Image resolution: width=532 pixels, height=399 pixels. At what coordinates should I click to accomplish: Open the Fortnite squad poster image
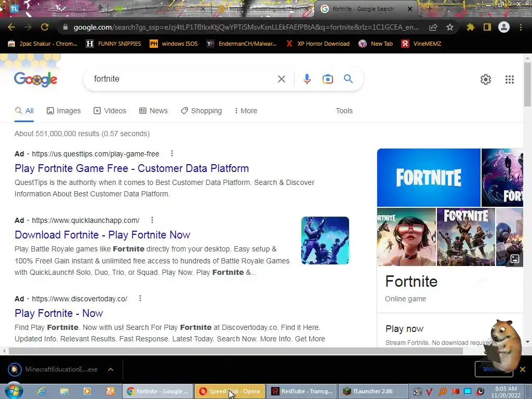[x=465, y=237]
